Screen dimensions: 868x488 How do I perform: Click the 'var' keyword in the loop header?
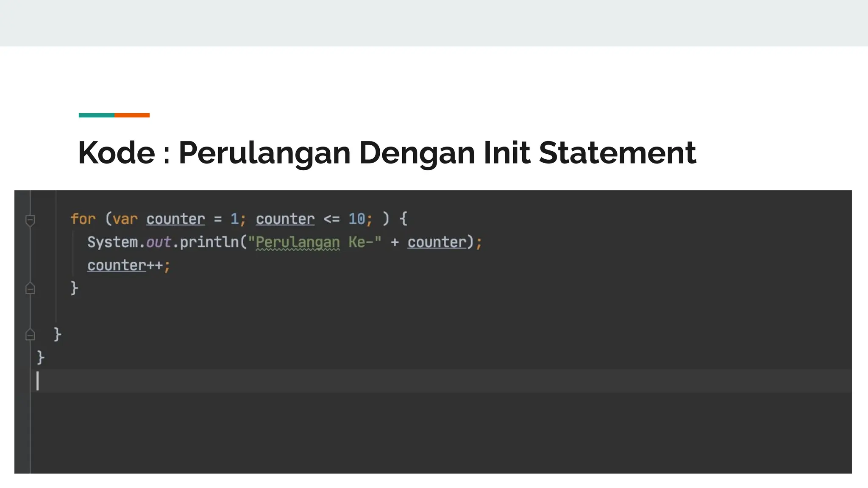point(125,219)
